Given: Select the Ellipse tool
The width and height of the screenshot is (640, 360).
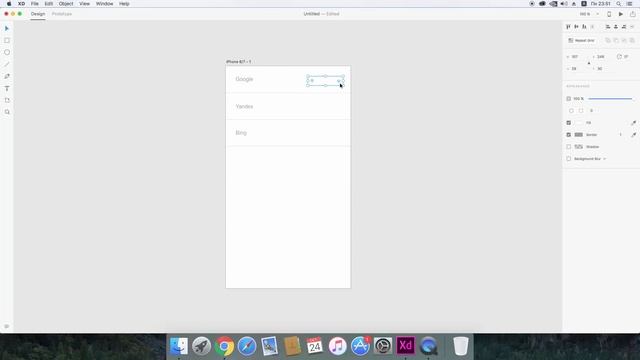Looking at the screenshot, I should point(7,52).
